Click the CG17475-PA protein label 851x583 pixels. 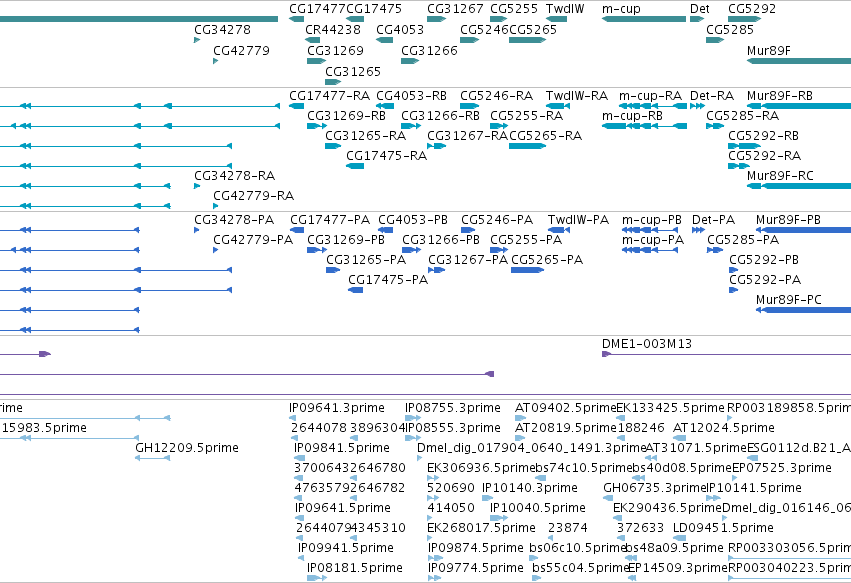(388, 280)
